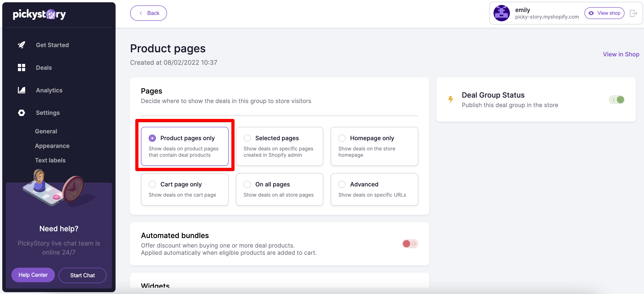Select the Cart page only radio button
Viewport: 644px width, 294px height.
pyautogui.click(x=152, y=184)
